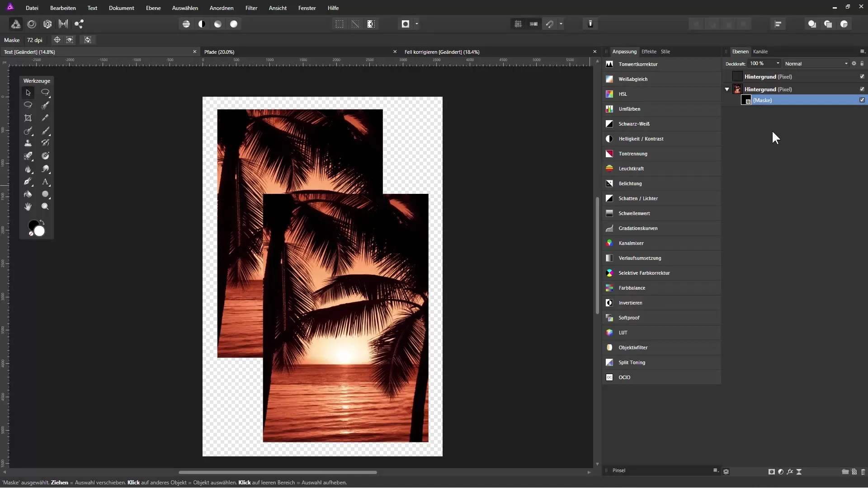Select the Smudge tool

[45, 169]
